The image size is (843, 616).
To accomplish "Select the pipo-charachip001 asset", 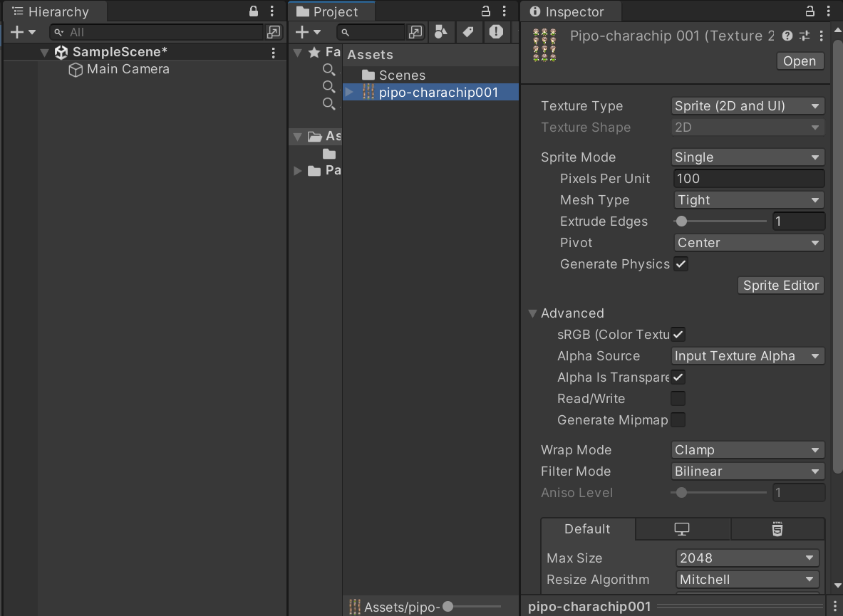I will pyautogui.click(x=430, y=93).
